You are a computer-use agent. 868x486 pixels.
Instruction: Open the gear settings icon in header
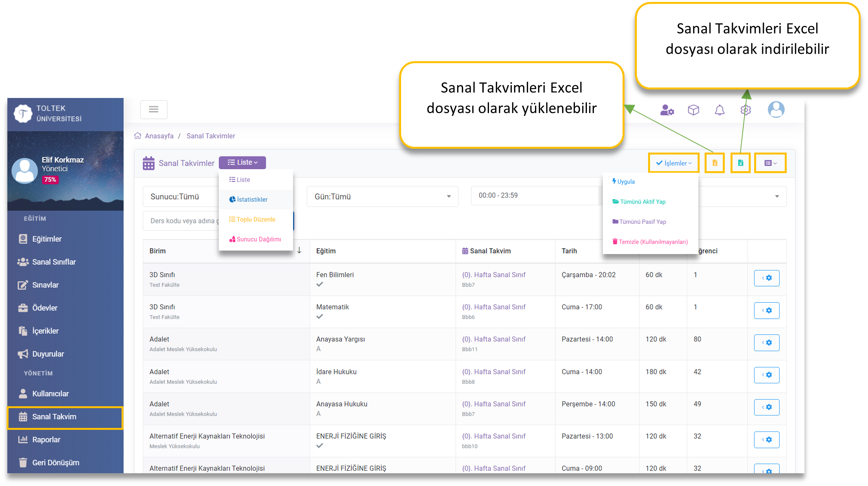point(746,110)
